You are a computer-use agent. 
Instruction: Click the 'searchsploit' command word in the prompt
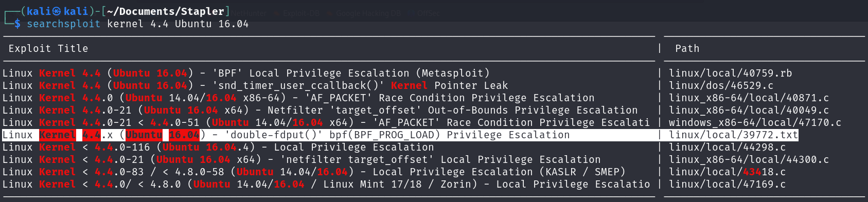point(64,24)
